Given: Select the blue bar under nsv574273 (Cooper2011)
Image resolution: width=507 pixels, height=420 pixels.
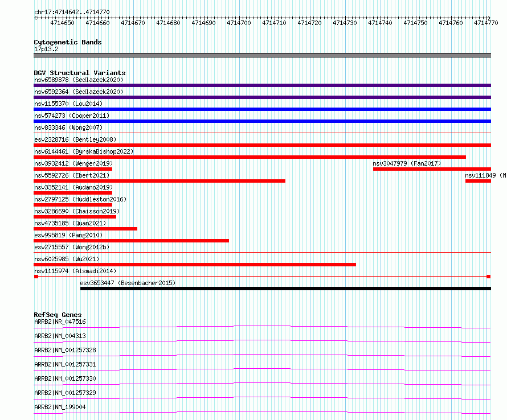Looking at the screenshot, I should pyautogui.click(x=262, y=121).
